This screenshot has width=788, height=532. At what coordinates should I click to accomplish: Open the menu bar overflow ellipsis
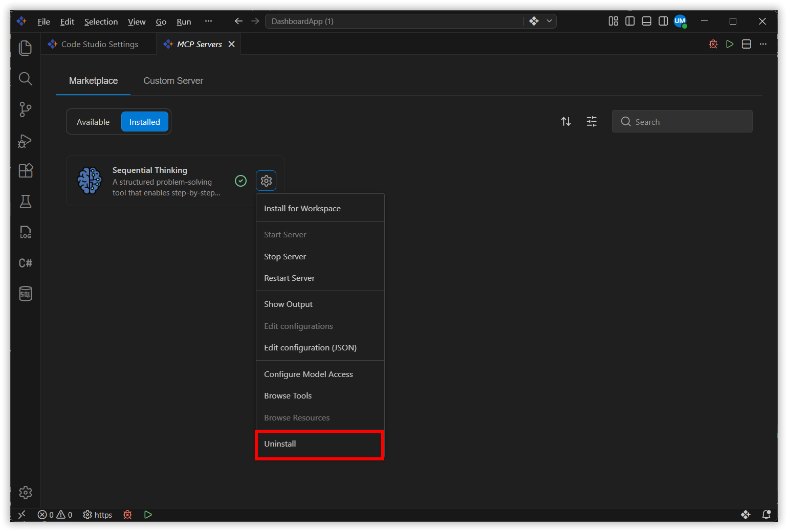pos(208,21)
